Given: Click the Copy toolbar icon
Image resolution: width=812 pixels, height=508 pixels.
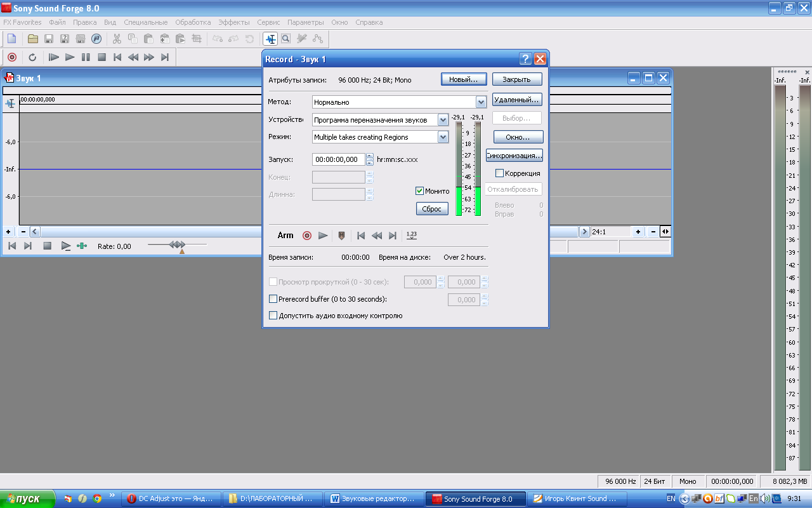Looking at the screenshot, I should 133,39.
